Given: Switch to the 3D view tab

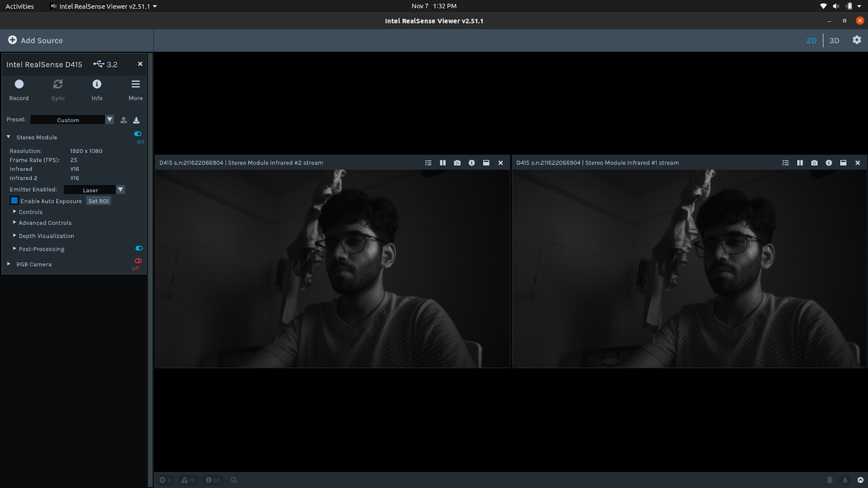Looking at the screenshot, I should (834, 40).
